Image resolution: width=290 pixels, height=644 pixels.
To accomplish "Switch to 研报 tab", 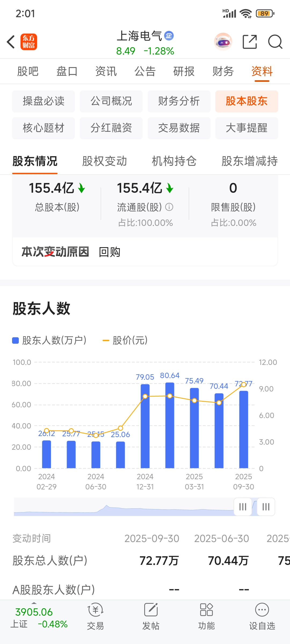I will 184,71.
